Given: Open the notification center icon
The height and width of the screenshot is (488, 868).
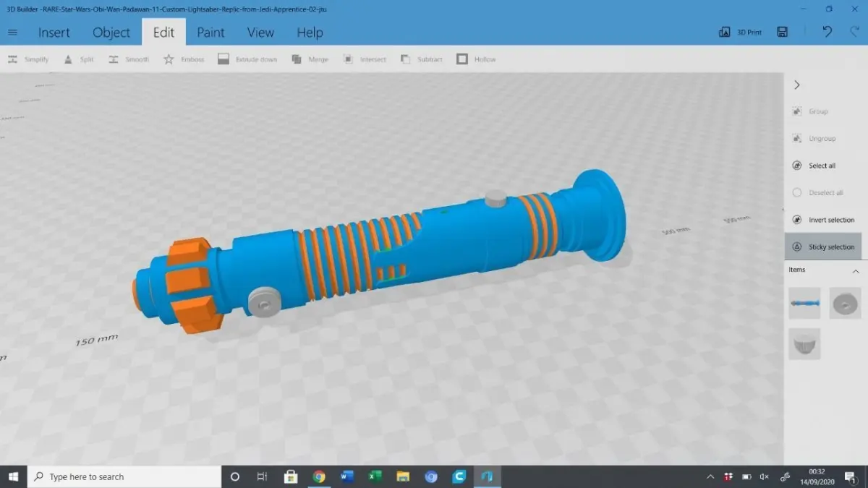Looking at the screenshot, I should (850, 477).
